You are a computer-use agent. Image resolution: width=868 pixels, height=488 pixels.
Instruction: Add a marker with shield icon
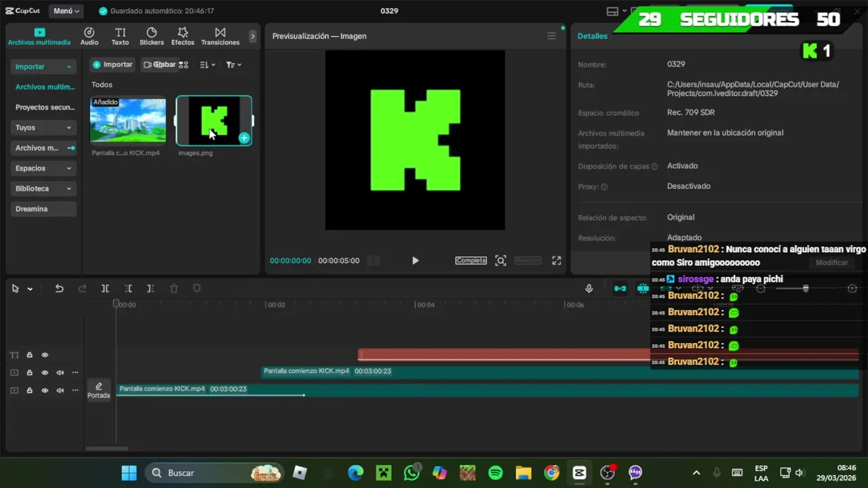[197, 289]
